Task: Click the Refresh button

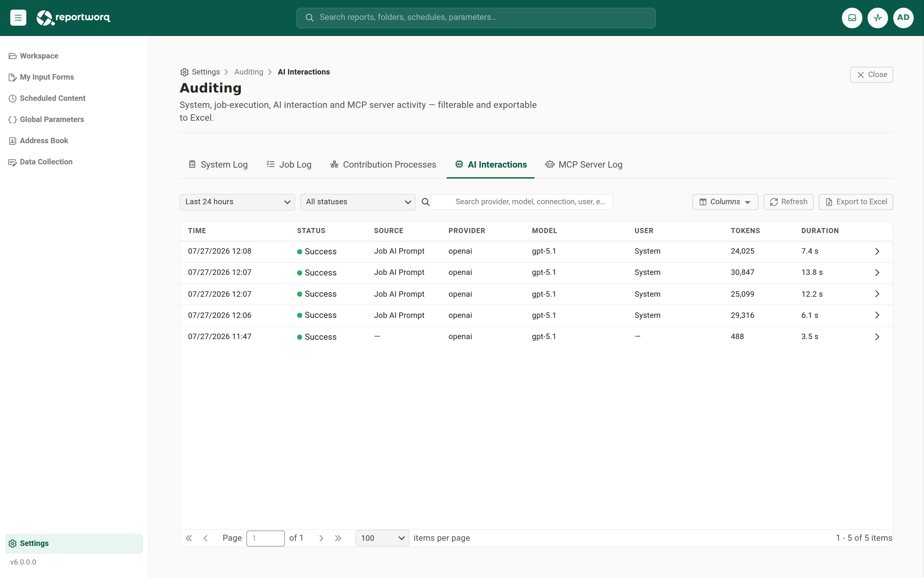Action: [789, 202]
